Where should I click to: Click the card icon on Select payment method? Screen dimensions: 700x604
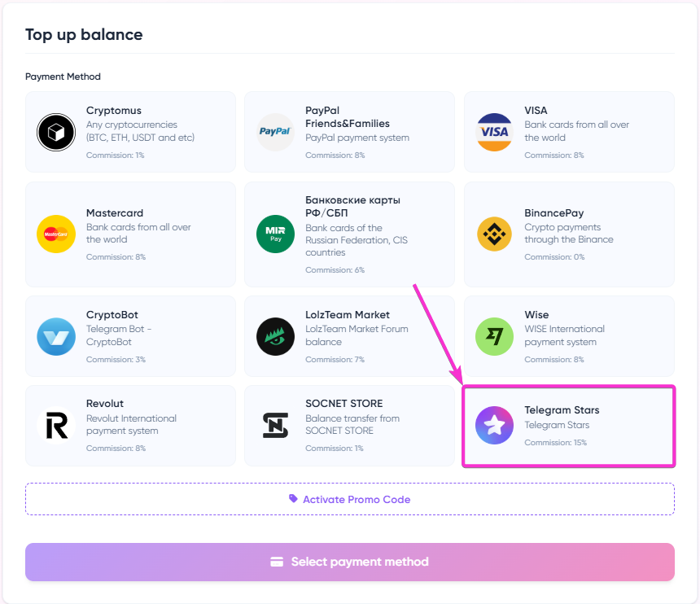pyautogui.click(x=277, y=562)
